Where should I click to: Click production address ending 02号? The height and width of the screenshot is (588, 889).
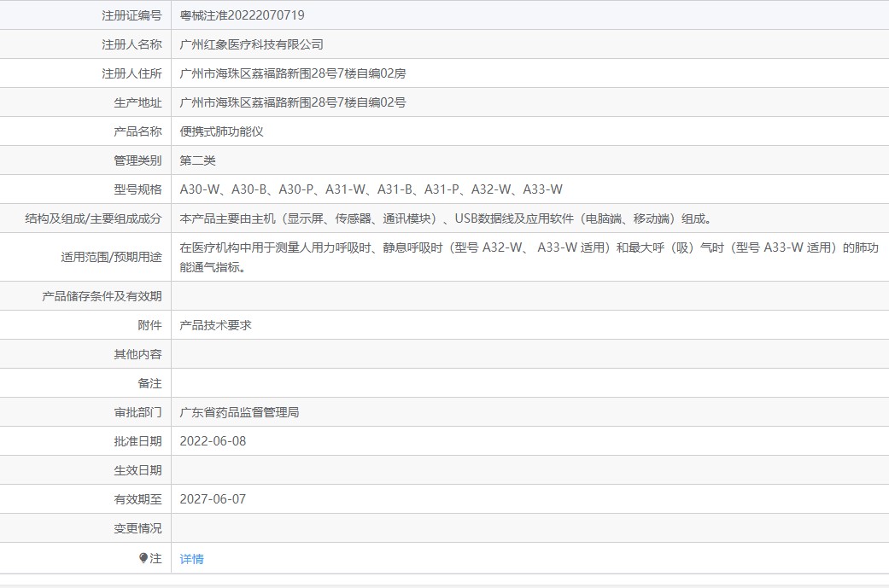[x=293, y=102]
